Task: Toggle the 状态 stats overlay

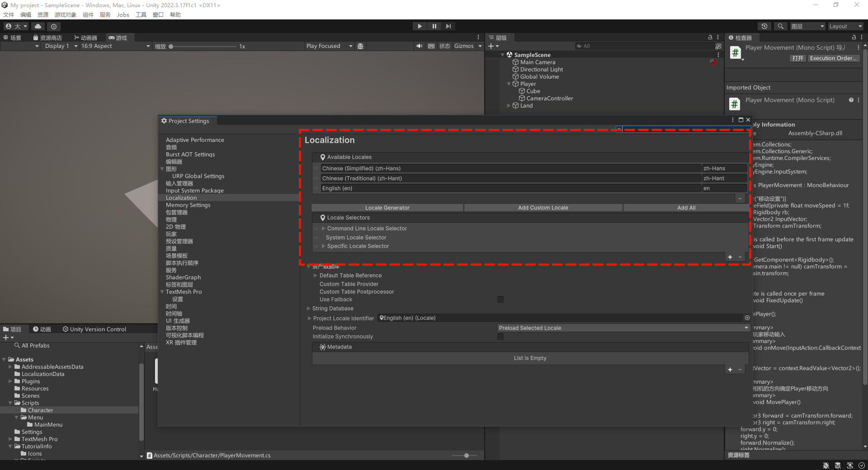Action: (445, 46)
